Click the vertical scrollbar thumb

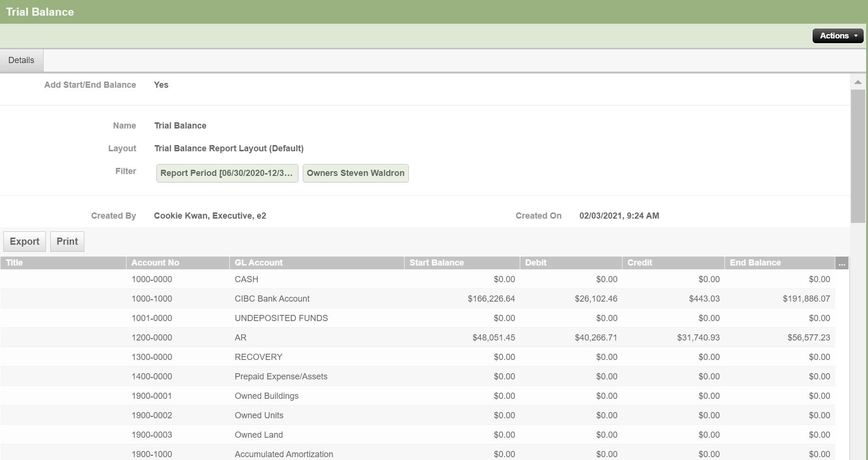click(x=858, y=156)
